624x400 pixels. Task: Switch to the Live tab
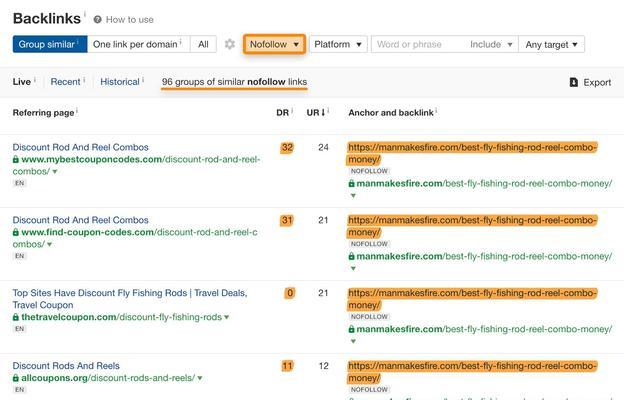pyautogui.click(x=21, y=82)
